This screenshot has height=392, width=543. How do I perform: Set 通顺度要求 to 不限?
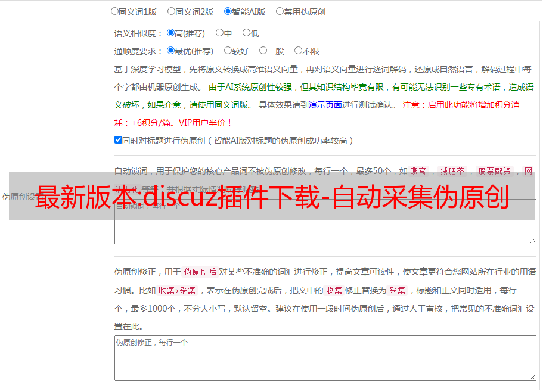click(298, 51)
